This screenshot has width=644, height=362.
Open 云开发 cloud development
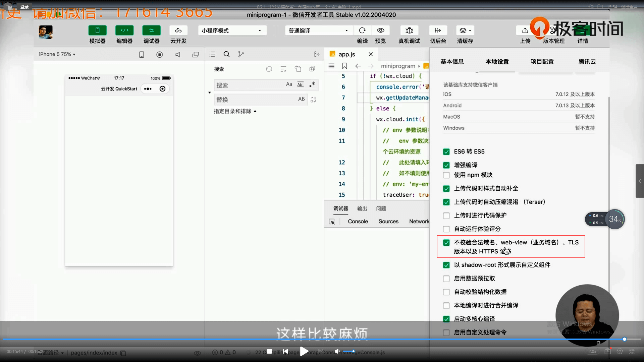(x=178, y=31)
